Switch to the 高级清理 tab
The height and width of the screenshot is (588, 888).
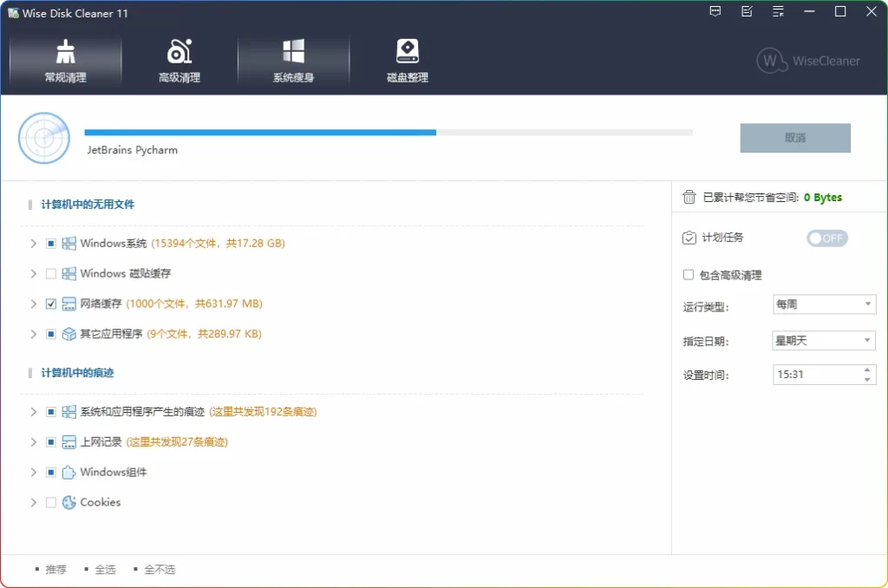point(179,59)
